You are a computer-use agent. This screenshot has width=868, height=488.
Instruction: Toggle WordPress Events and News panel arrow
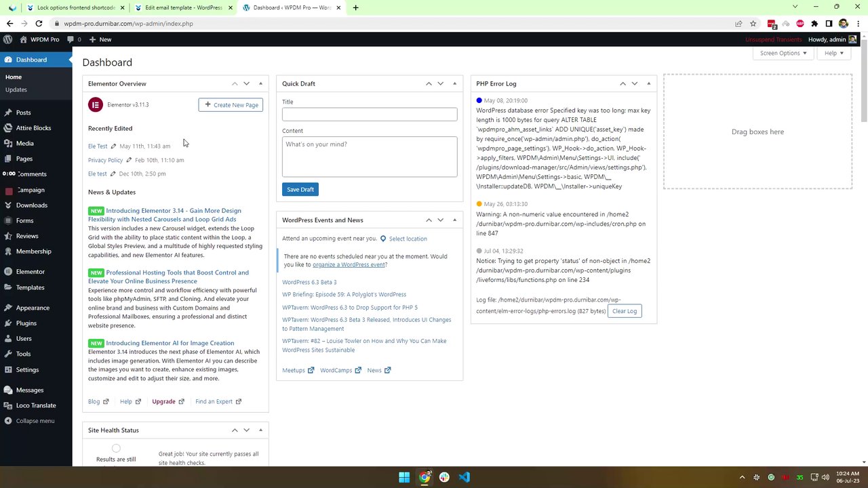coord(454,220)
